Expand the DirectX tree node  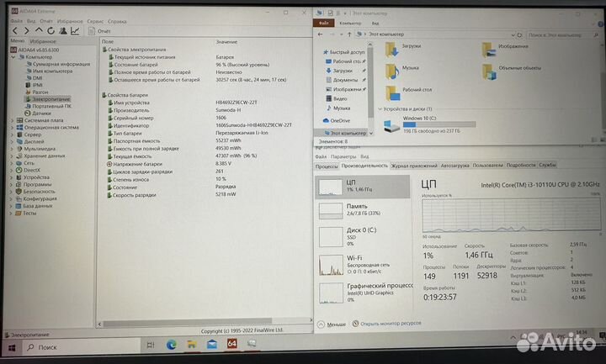[11, 170]
